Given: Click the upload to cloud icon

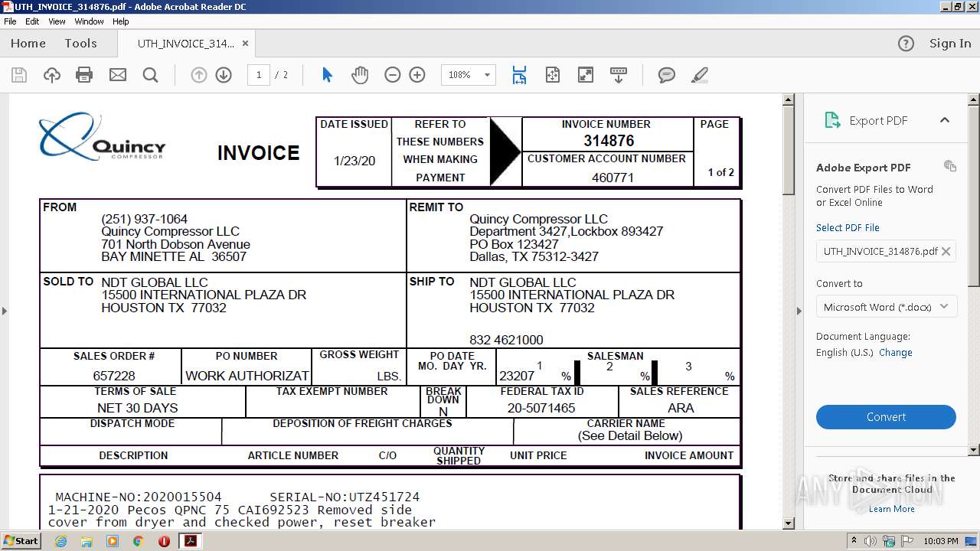Looking at the screenshot, I should (52, 75).
